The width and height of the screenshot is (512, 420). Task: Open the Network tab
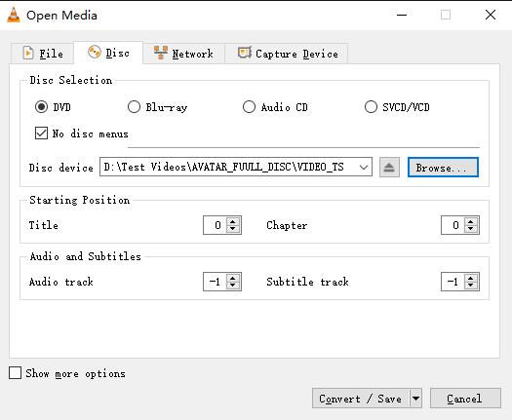(x=184, y=54)
